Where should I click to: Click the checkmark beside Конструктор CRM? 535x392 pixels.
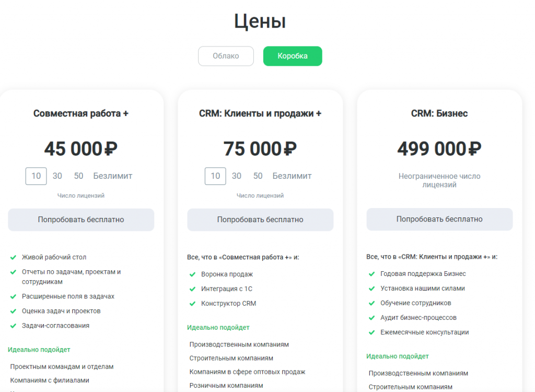tap(192, 304)
